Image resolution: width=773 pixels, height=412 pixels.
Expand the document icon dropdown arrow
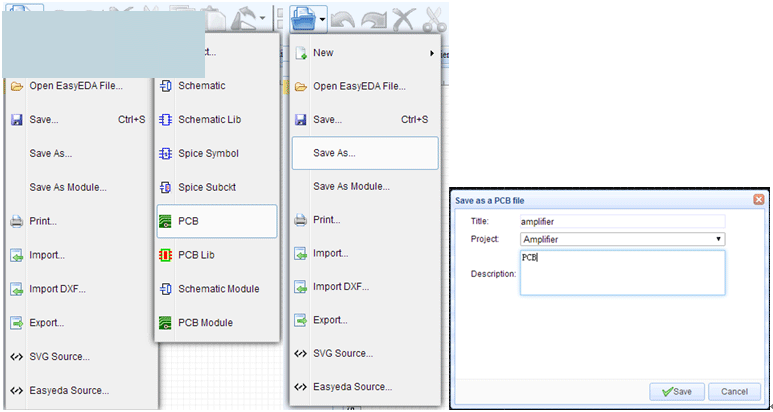pos(322,20)
